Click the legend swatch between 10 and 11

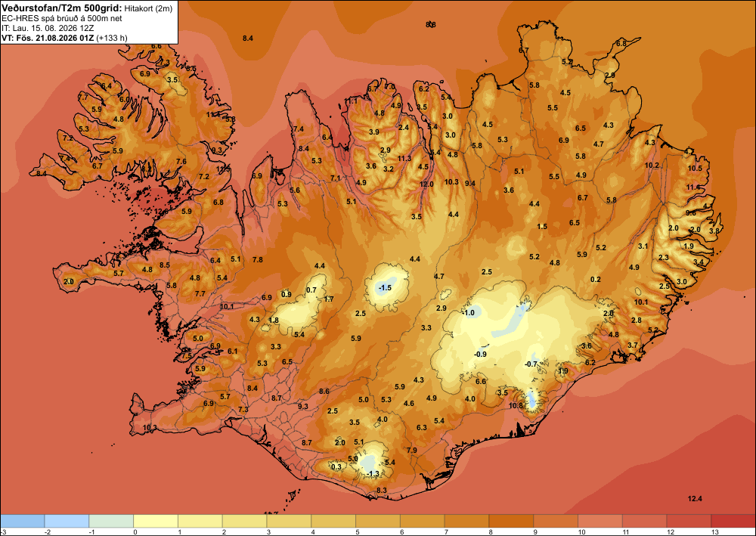point(600,522)
